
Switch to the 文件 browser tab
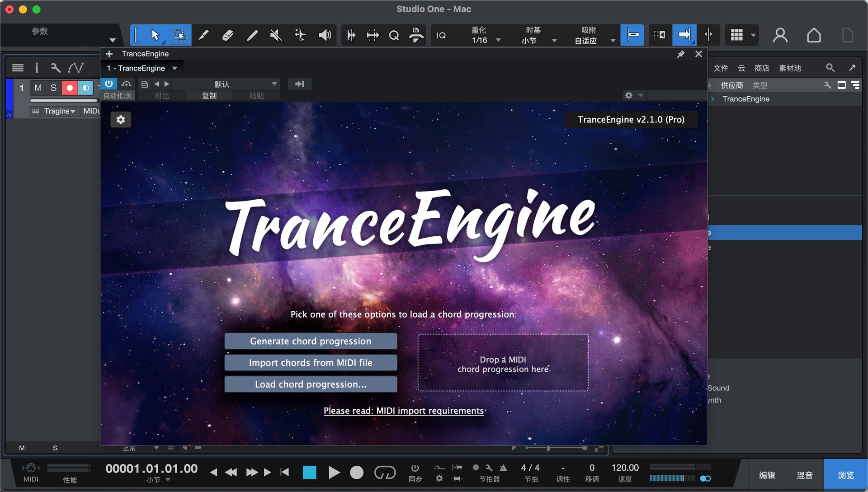[721, 68]
